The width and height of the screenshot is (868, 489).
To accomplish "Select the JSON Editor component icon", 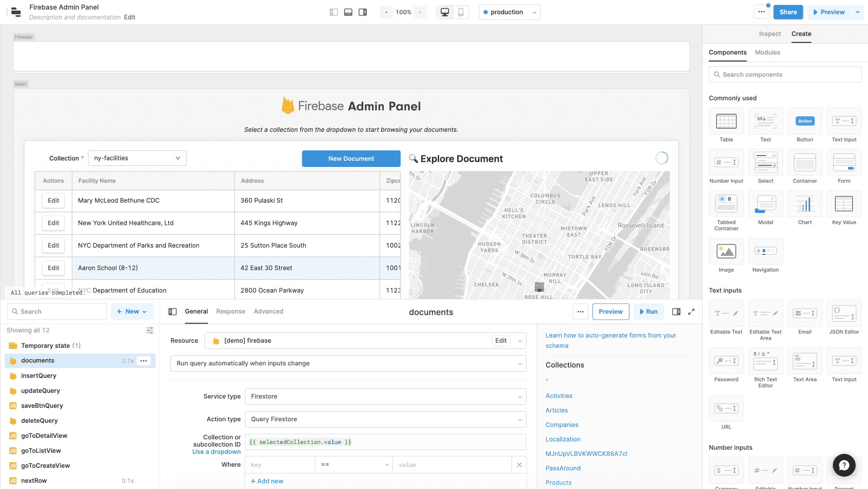I will click(844, 314).
